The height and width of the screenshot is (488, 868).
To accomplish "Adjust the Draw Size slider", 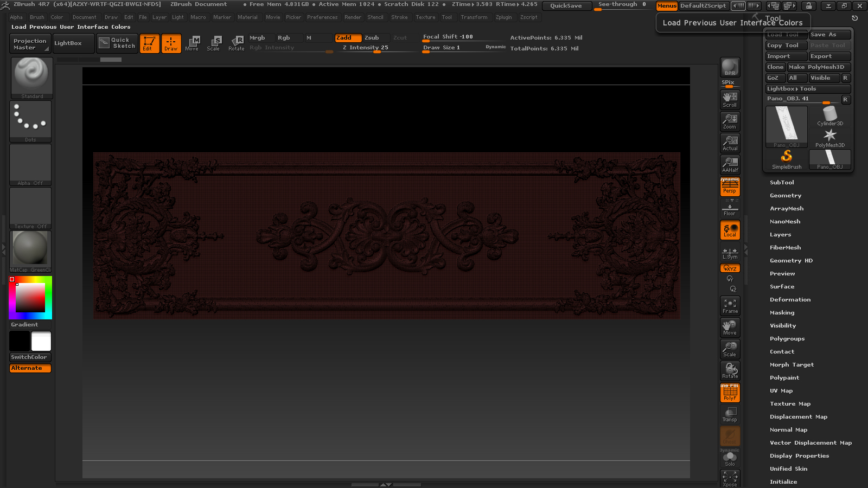I will 464,48.
